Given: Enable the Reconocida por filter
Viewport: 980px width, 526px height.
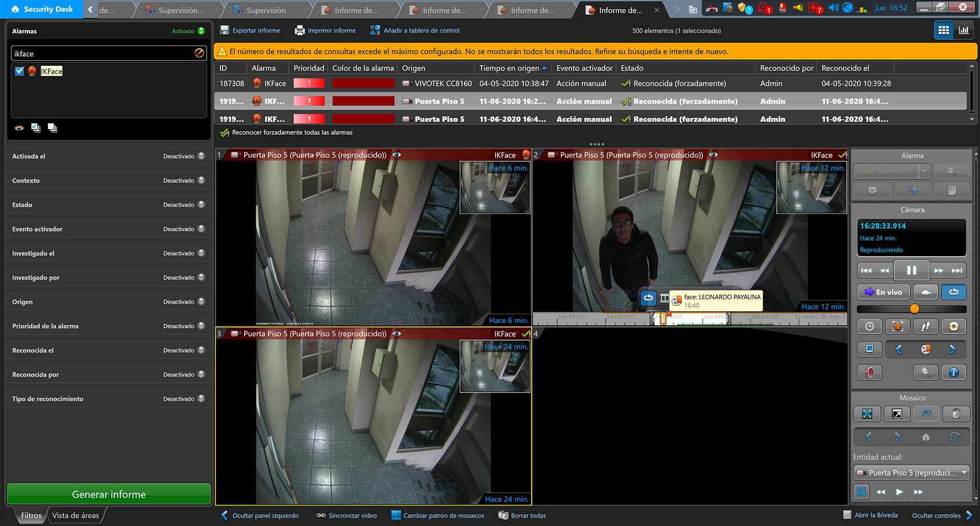Looking at the screenshot, I should pyautogui.click(x=201, y=374).
